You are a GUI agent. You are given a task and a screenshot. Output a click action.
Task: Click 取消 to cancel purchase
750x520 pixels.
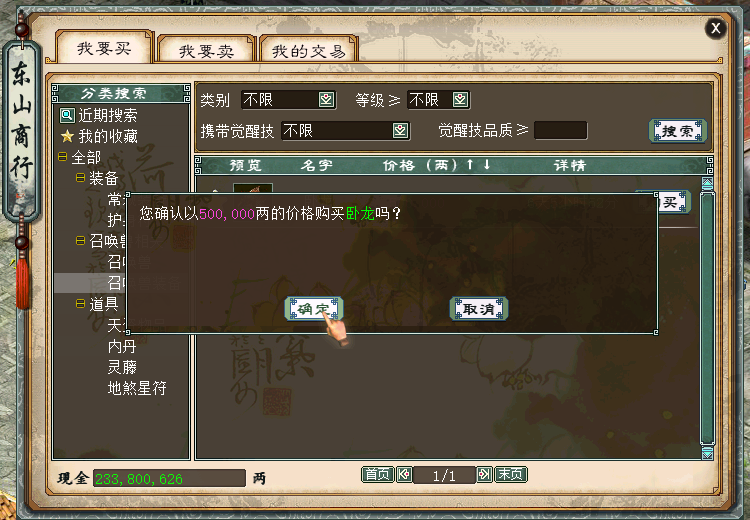(x=479, y=309)
